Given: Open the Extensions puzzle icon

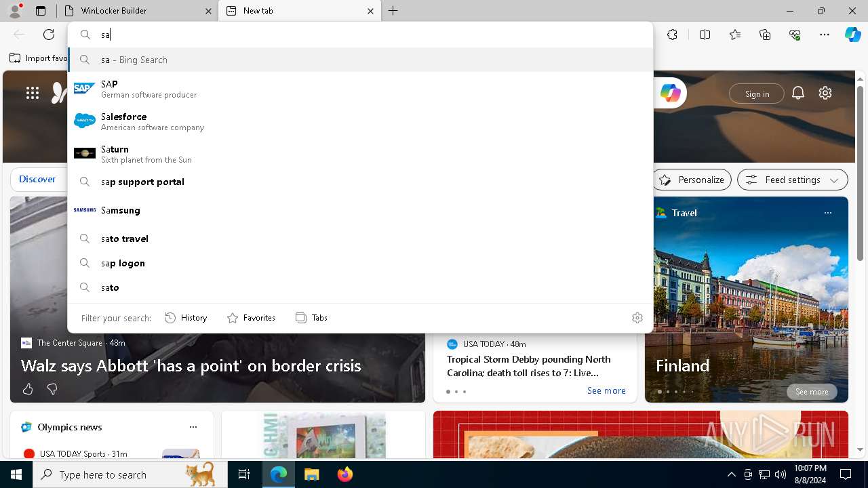Looking at the screenshot, I should coord(672,35).
